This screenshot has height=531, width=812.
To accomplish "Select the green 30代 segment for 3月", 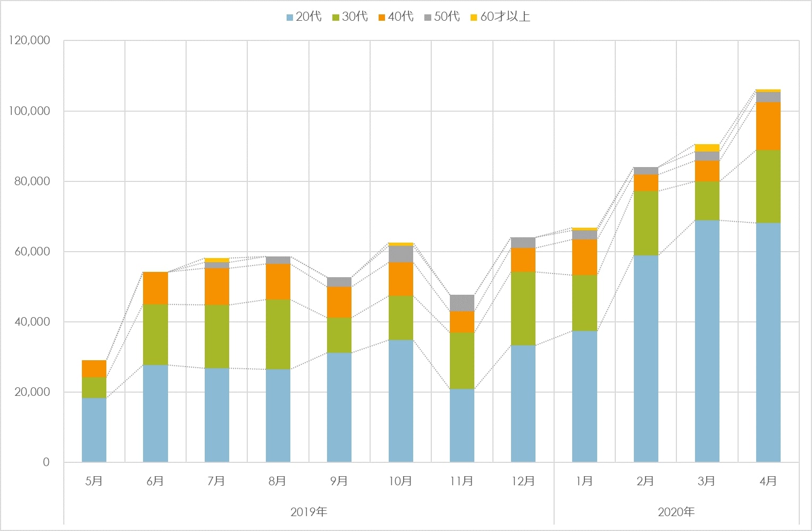I will [707, 201].
